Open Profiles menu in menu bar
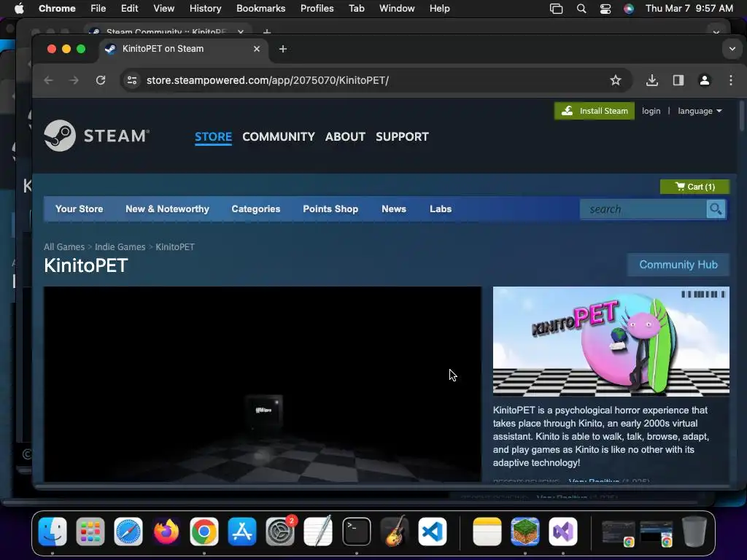This screenshot has width=747, height=560. pyautogui.click(x=317, y=9)
